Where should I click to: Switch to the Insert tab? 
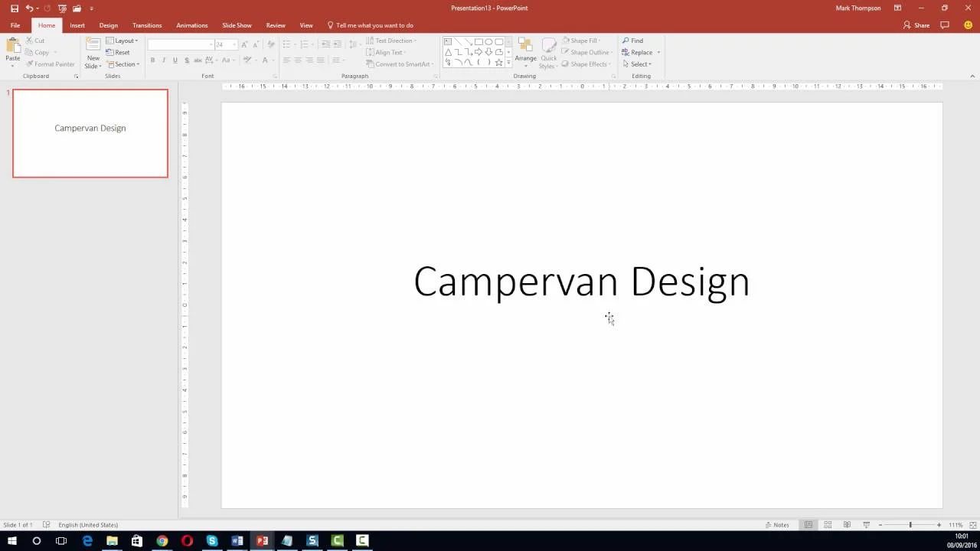click(x=77, y=25)
